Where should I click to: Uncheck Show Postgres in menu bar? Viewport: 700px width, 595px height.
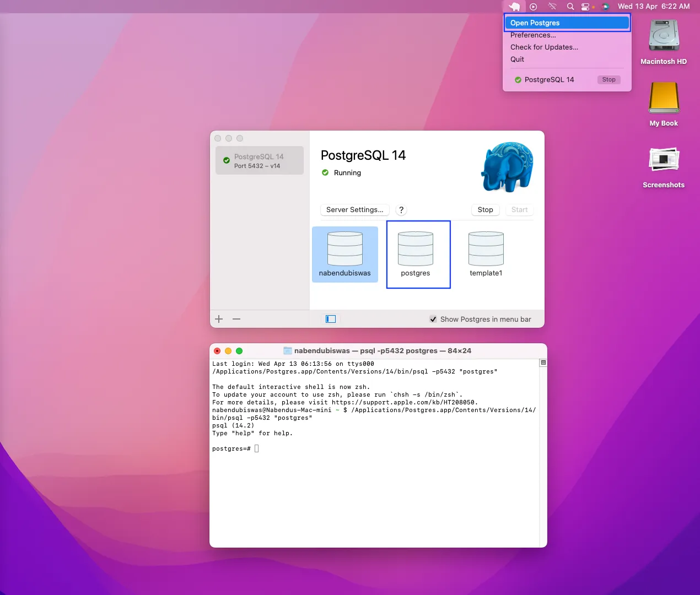[433, 319]
